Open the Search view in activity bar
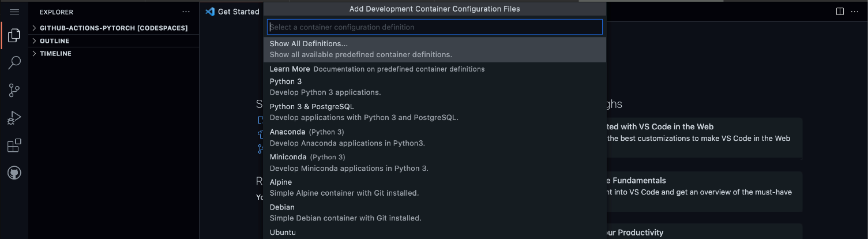 coord(14,62)
